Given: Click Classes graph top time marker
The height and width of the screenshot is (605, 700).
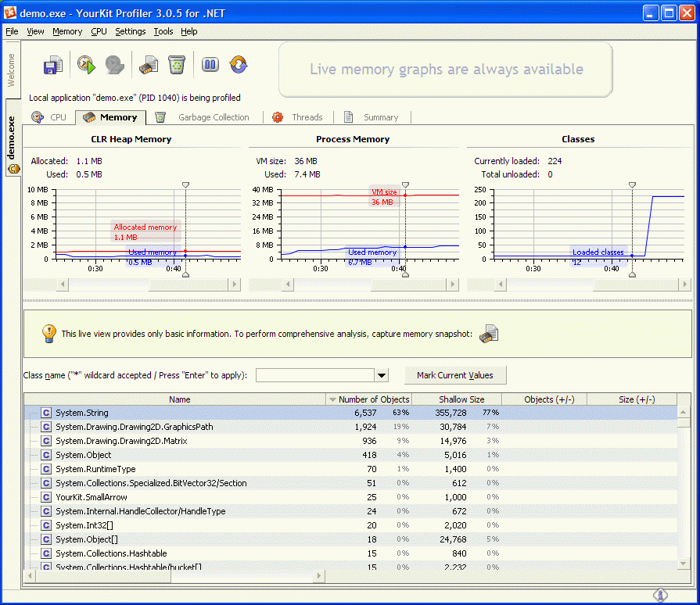Looking at the screenshot, I should 632,184.
